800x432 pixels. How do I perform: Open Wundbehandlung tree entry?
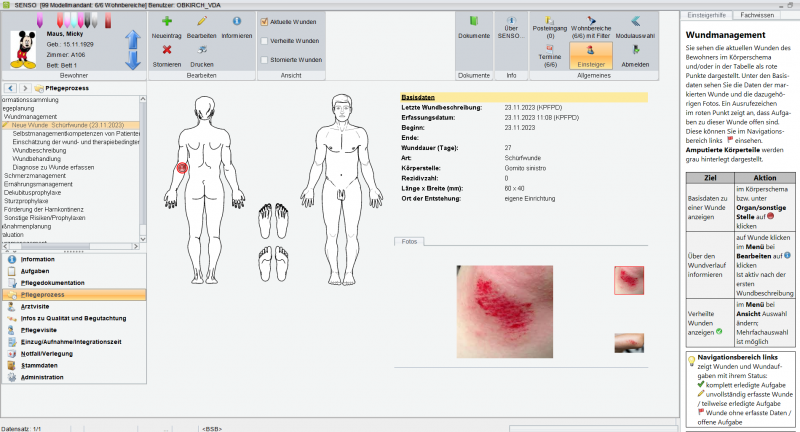(36, 159)
